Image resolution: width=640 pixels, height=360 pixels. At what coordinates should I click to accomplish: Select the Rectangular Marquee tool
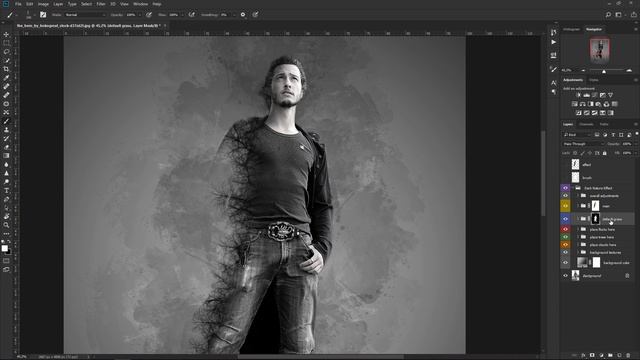point(6,43)
